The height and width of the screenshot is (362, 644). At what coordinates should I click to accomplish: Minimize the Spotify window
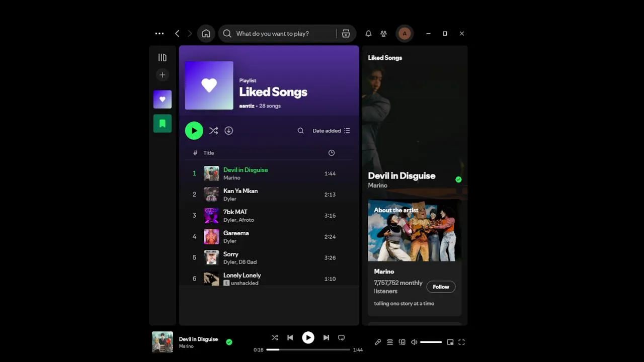pos(428,34)
